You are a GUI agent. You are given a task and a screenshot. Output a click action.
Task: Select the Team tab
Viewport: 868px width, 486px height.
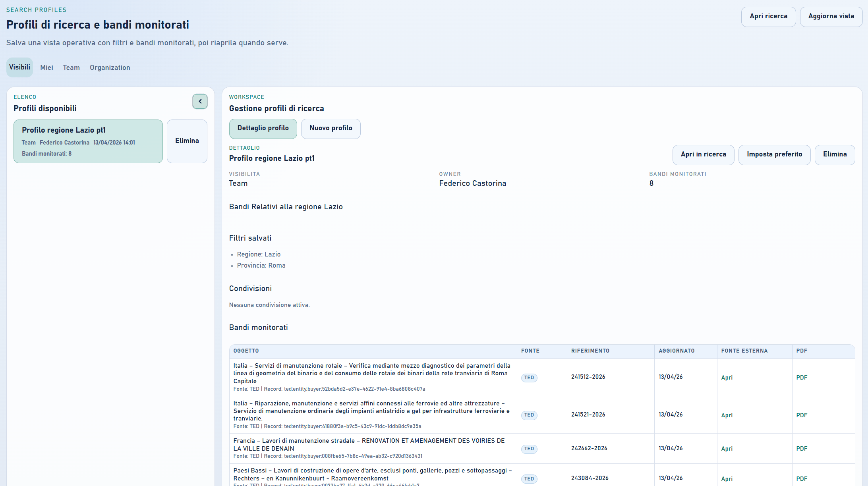point(71,67)
